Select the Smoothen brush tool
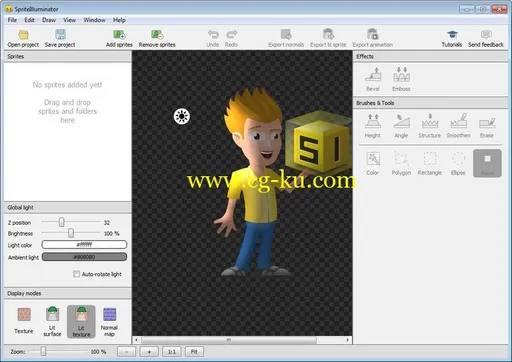The image size is (512, 362). click(458, 126)
